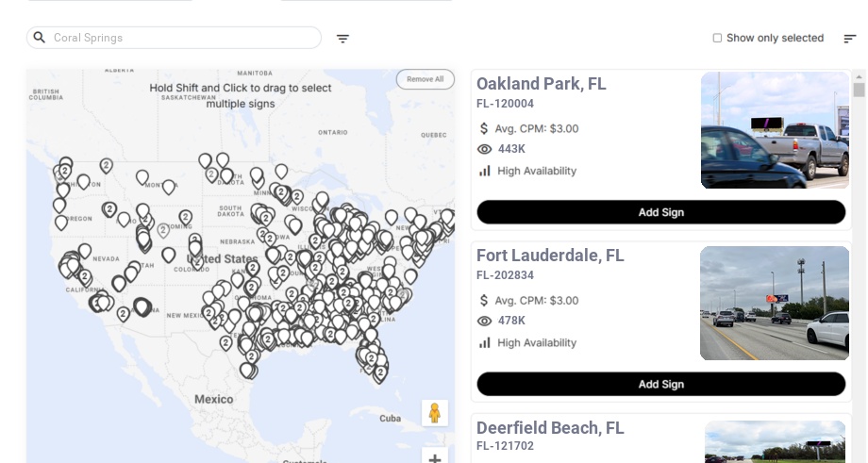
Task: Click Fort Lauderdale availability bars icon
Action: point(485,342)
